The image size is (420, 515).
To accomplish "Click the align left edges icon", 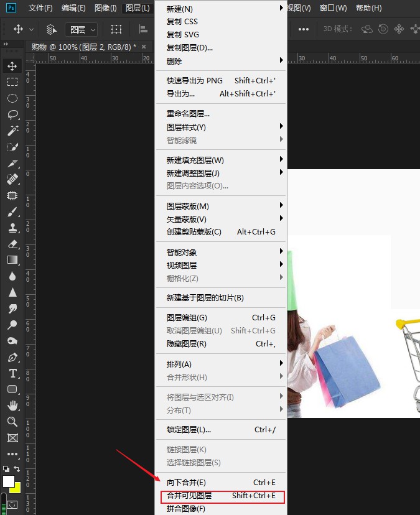I will pos(143,29).
